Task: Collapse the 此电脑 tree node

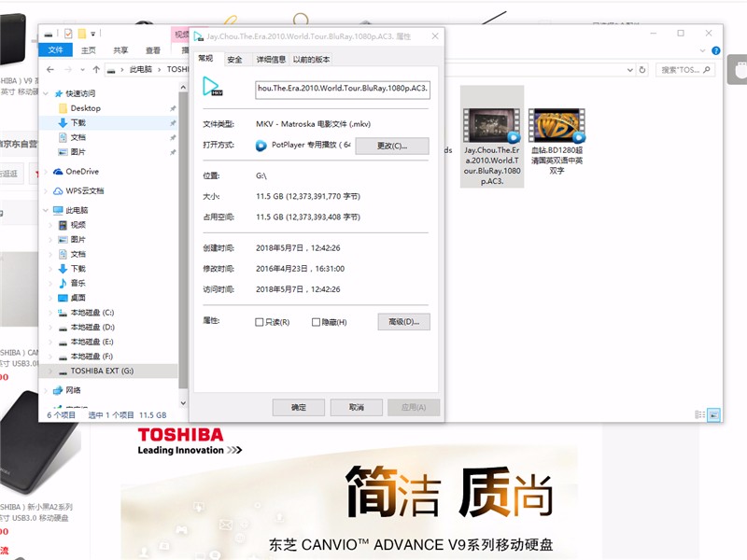Action: pos(46,210)
